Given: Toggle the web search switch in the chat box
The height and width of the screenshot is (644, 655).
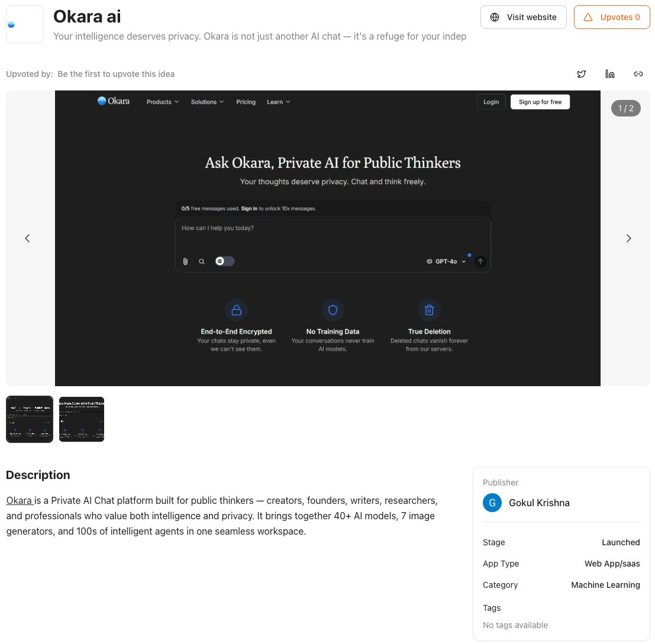Looking at the screenshot, I should pos(225,261).
